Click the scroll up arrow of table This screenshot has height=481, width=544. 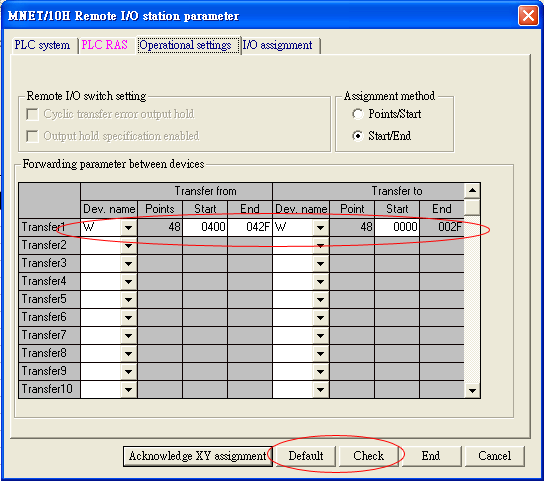472,191
